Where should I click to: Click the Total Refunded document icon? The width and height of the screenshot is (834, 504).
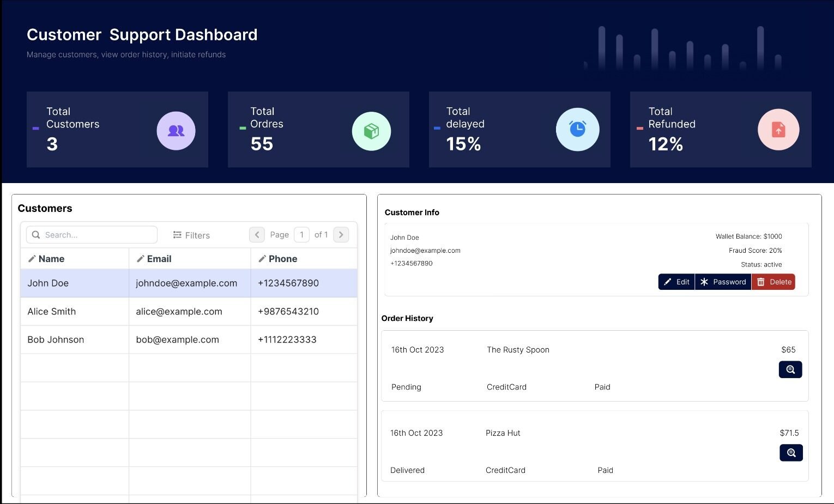(778, 130)
